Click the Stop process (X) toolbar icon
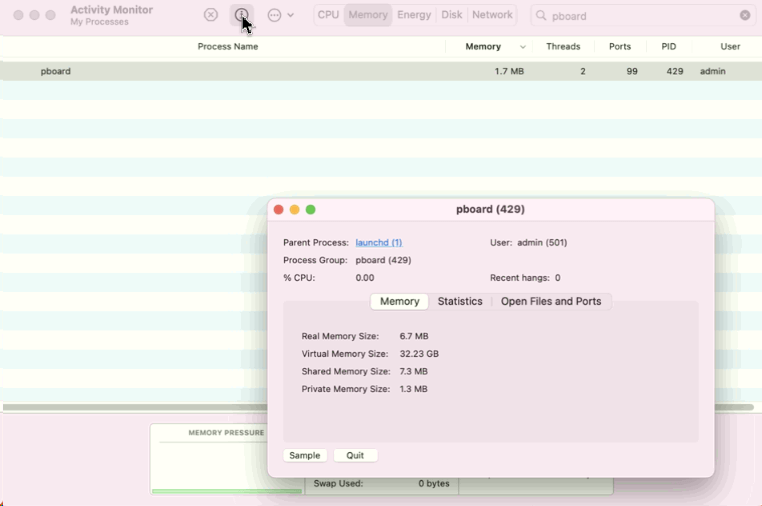This screenshot has height=506, width=762. click(x=211, y=15)
